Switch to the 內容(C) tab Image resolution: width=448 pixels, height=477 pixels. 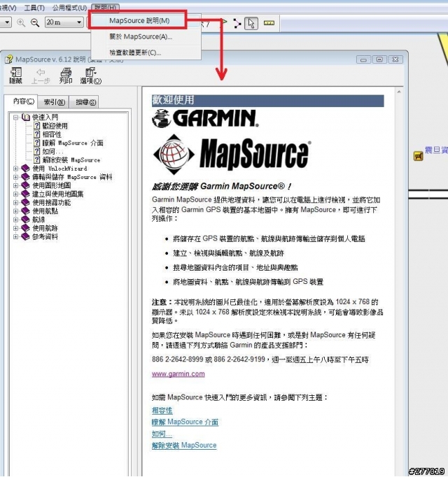(x=24, y=101)
